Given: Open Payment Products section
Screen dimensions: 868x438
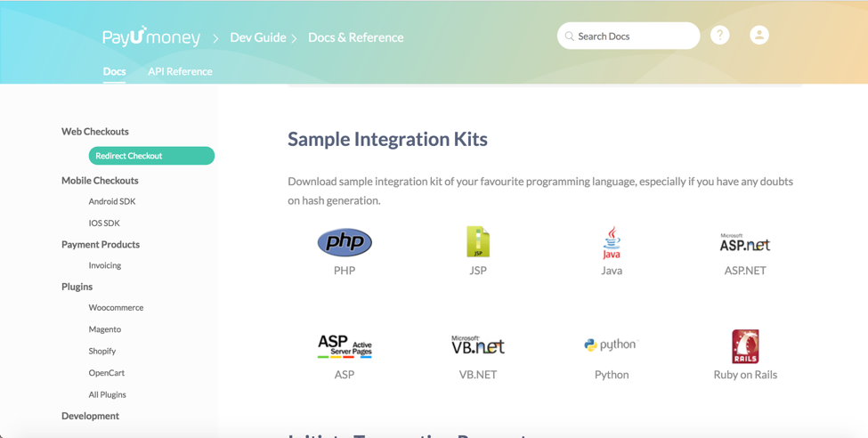Looking at the screenshot, I should 101,245.
